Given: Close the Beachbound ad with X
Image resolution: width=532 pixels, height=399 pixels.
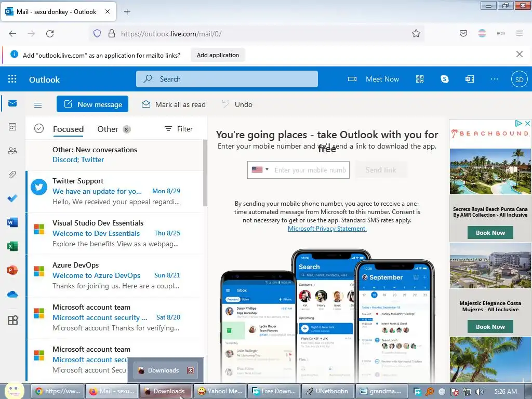Looking at the screenshot, I should click(528, 123).
